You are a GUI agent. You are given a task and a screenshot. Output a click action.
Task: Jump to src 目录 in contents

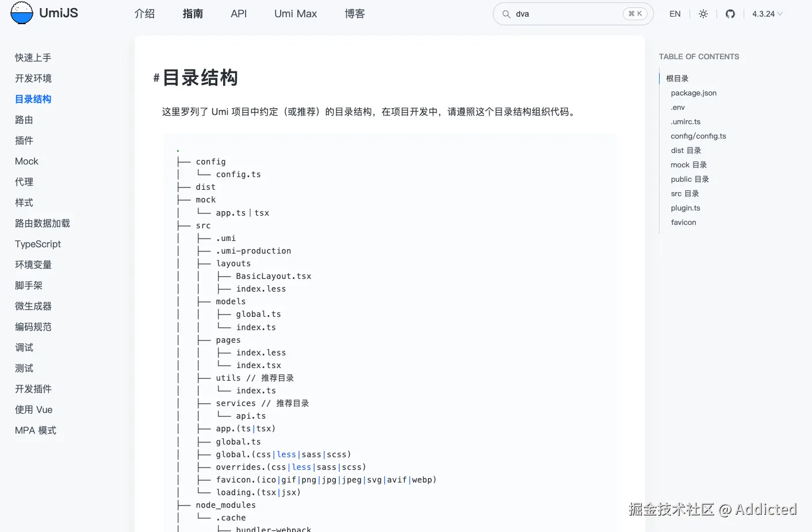click(685, 193)
